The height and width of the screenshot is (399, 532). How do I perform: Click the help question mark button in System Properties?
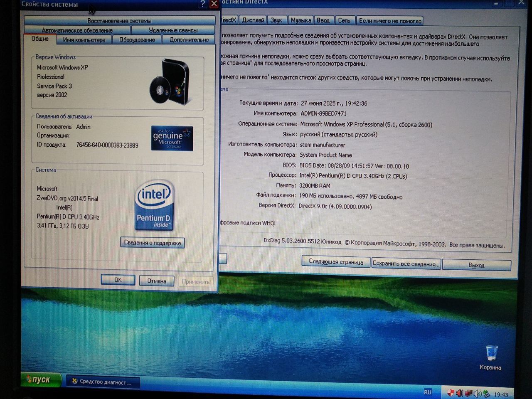pyautogui.click(x=202, y=4)
